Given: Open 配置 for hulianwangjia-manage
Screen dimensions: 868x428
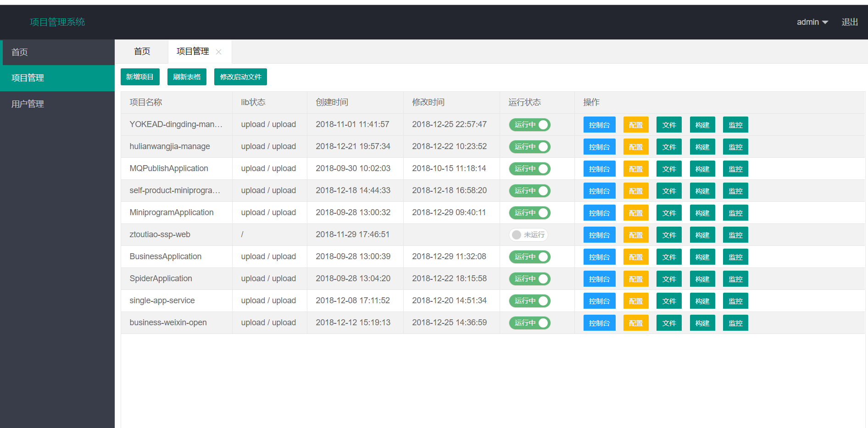Looking at the screenshot, I should pos(636,147).
